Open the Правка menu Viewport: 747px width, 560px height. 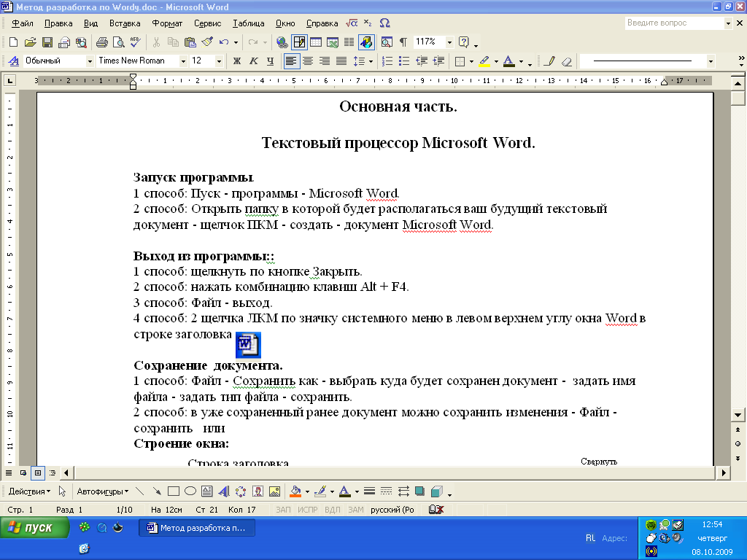(58, 23)
